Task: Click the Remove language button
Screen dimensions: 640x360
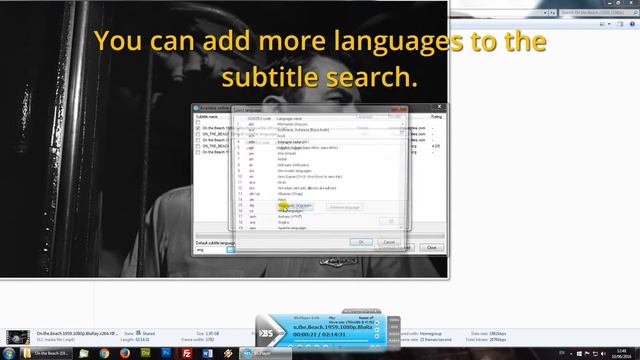Action: (345, 207)
